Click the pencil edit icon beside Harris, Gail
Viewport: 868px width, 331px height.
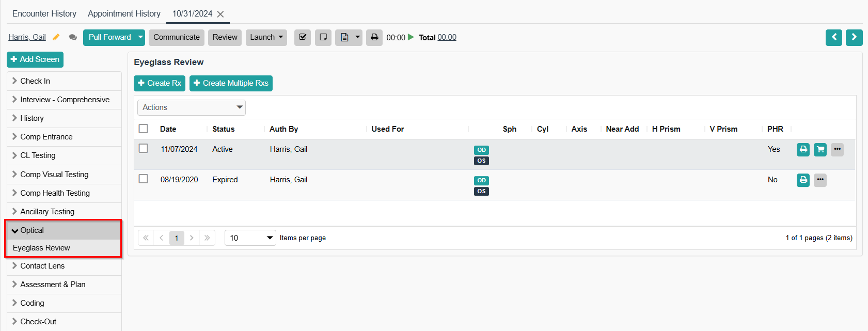tap(56, 37)
